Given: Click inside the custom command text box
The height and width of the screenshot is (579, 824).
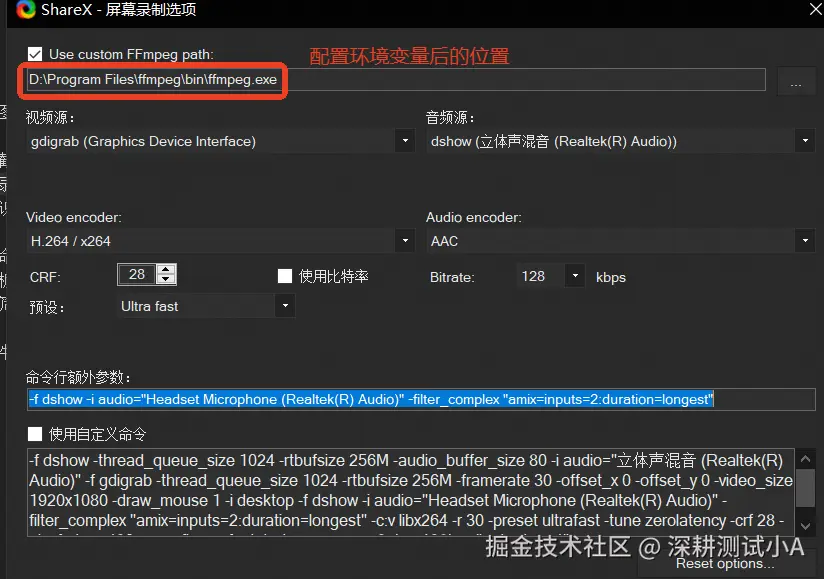Looking at the screenshot, I should tap(411, 492).
